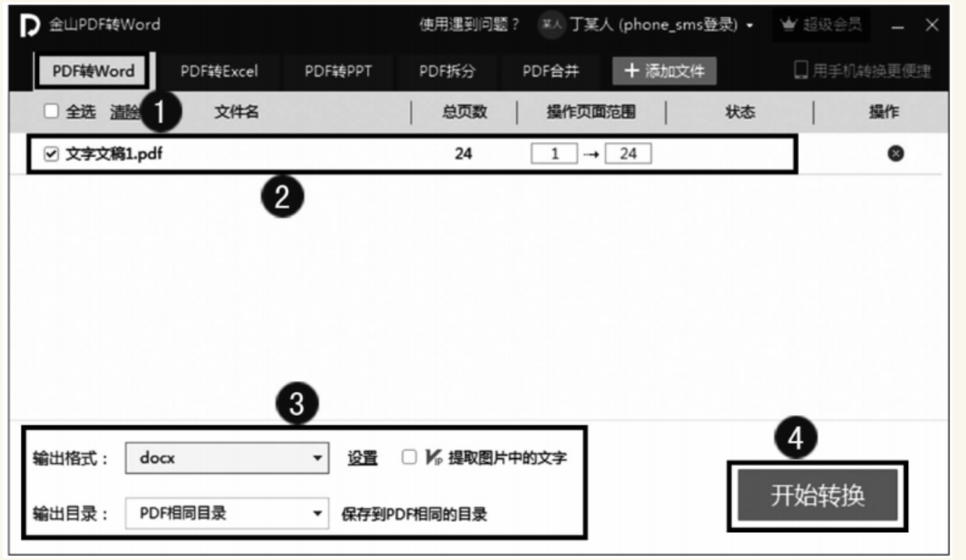The width and height of the screenshot is (966, 560).
Task: Click the crown 超级会员 icon
Action: pos(788,25)
